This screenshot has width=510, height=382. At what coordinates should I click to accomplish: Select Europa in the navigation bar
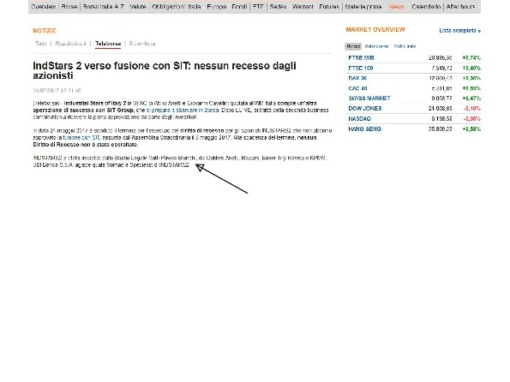[x=216, y=7]
